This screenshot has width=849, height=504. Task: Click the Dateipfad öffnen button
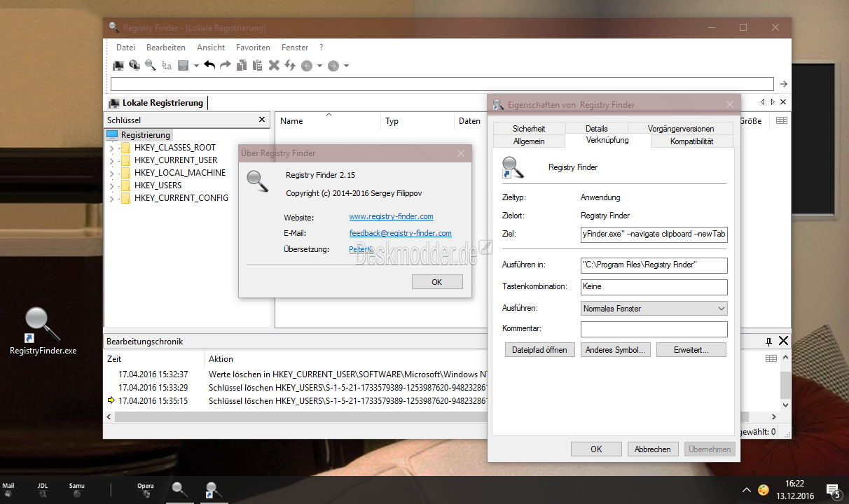tap(539, 350)
